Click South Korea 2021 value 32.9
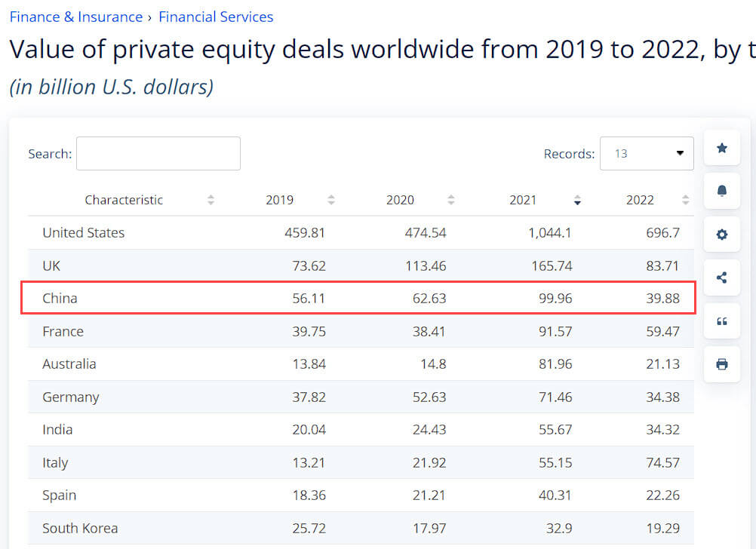 (559, 529)
